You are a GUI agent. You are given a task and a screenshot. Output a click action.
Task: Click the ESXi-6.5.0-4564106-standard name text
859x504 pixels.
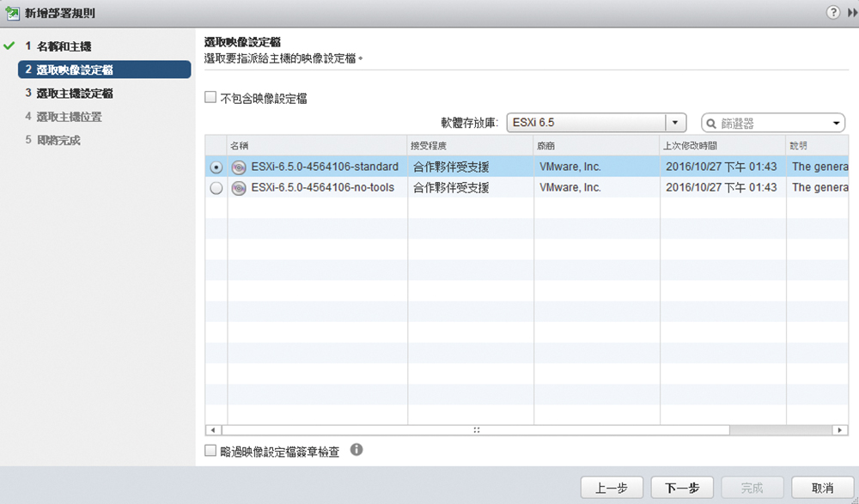coord(325,167)
